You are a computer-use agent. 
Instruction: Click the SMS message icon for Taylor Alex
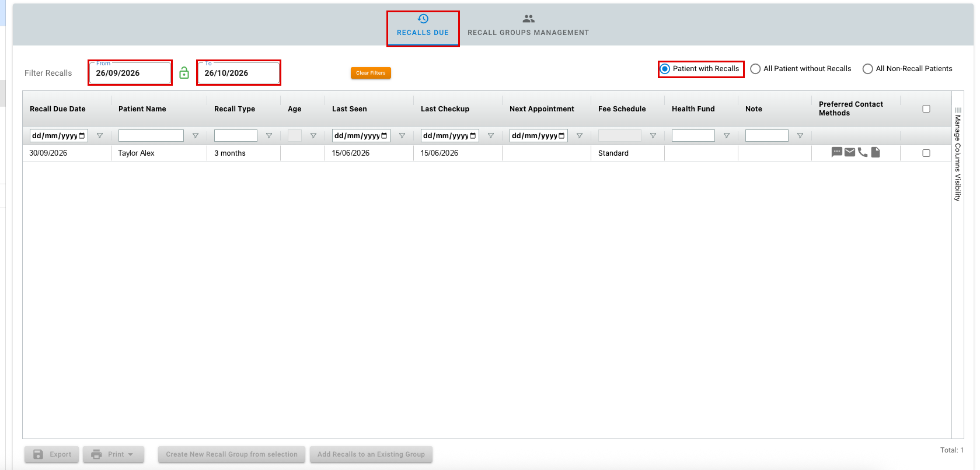(x=837, y=152)
